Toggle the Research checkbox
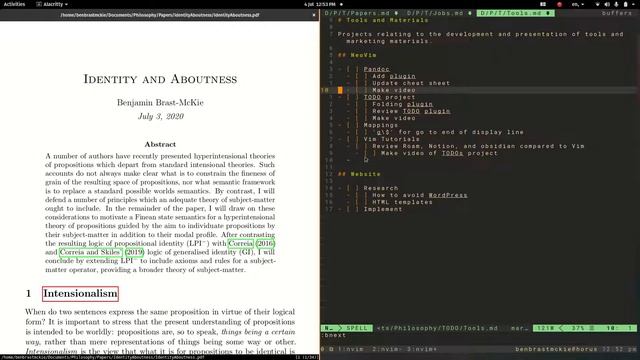 pos(352,188)
